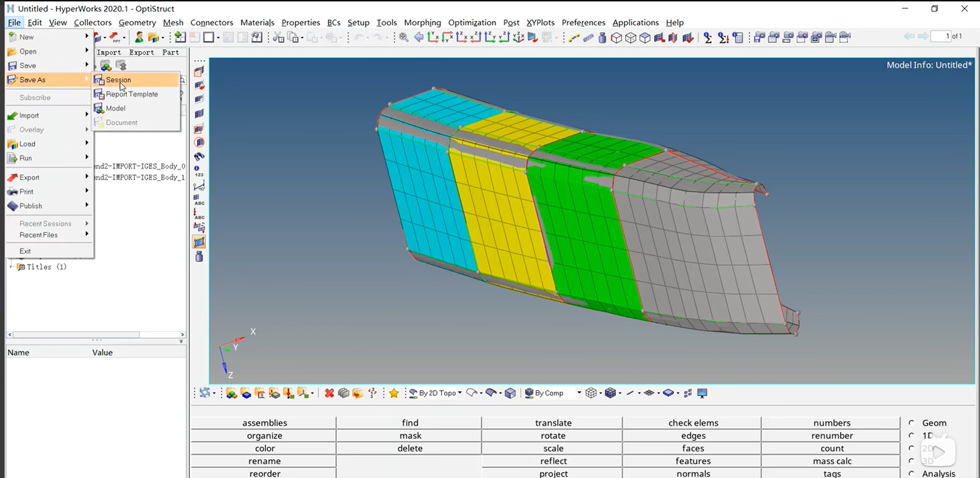Click the distance measure yellow-nodes icon

574,37
